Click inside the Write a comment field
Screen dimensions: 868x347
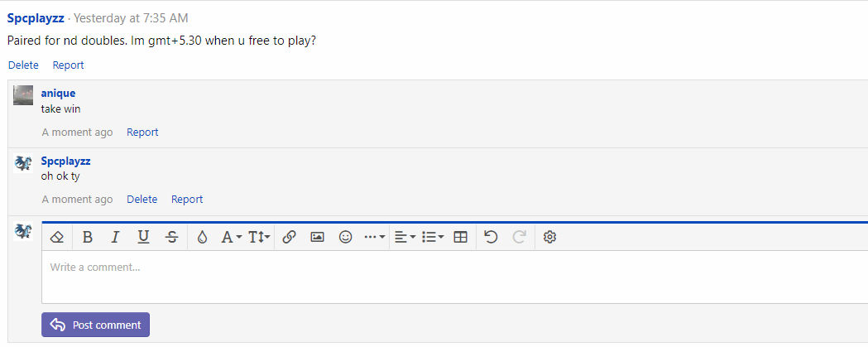[x=454, y=277]
